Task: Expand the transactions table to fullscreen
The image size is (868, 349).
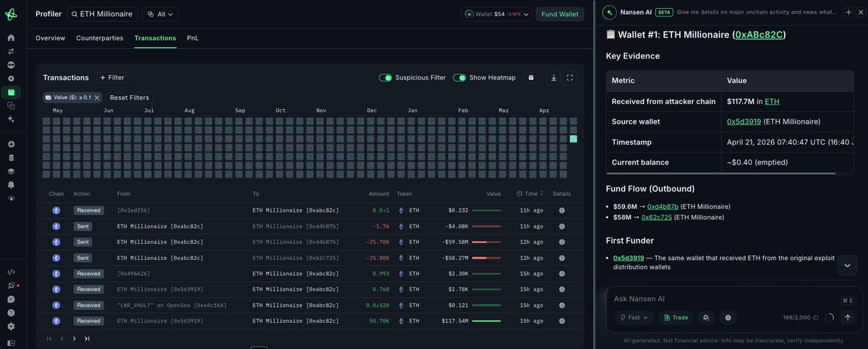Action: [x=570, y=77]
